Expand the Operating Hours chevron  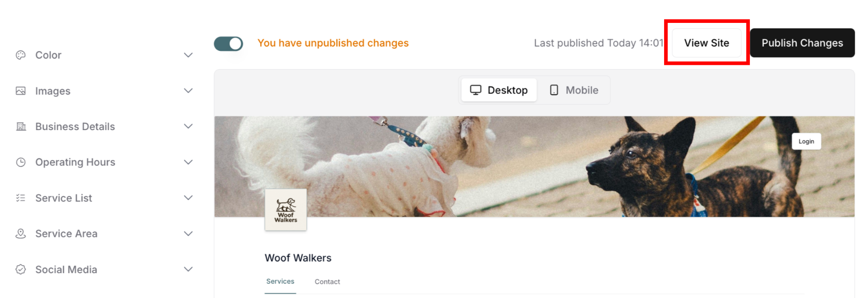click(x=188, y=162)
